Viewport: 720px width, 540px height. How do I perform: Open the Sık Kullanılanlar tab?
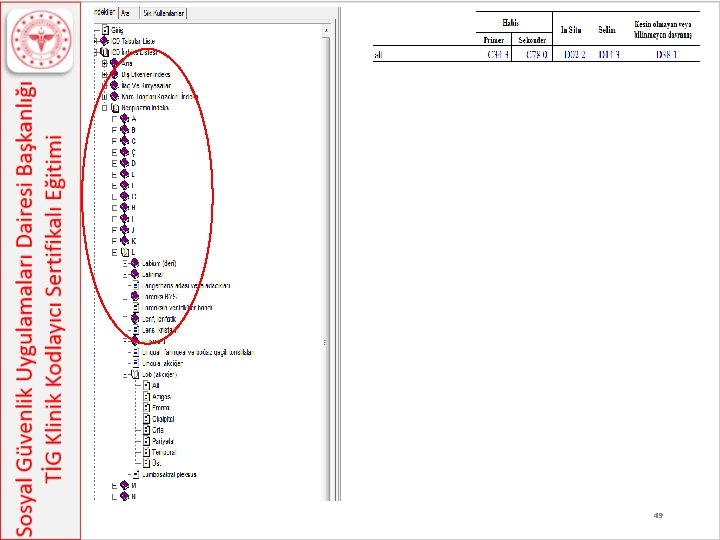163,13
